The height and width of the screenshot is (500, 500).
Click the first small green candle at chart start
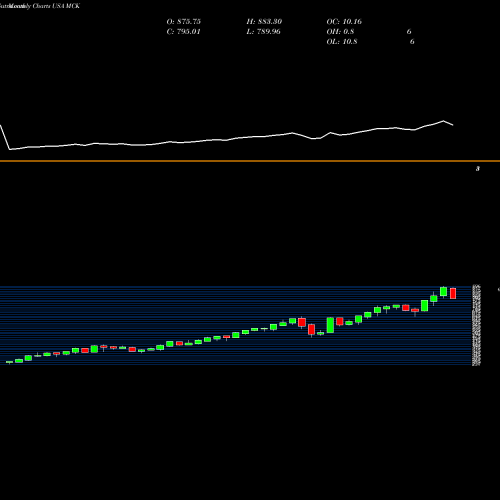click(9, 362)
